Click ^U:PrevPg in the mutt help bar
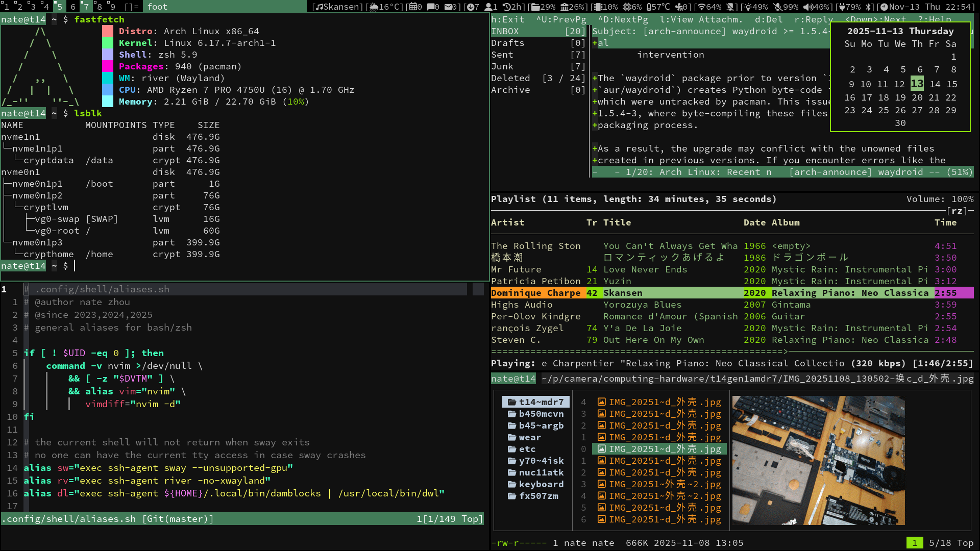980x551 pixels. [561, 19]
